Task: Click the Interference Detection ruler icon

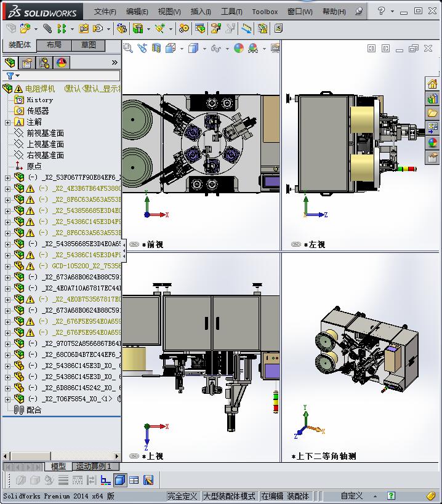Action: 247,28
